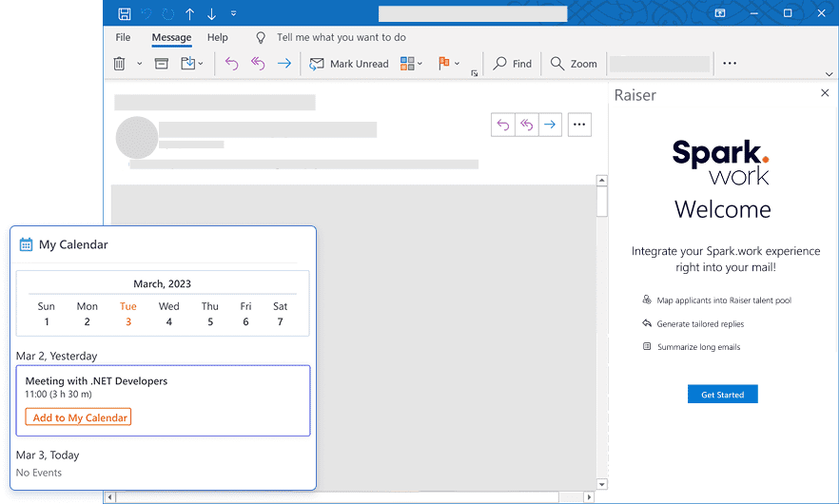Click the Save icon in title bar
The width and height of the screenshot is (840, 504).
pos(125,13)
